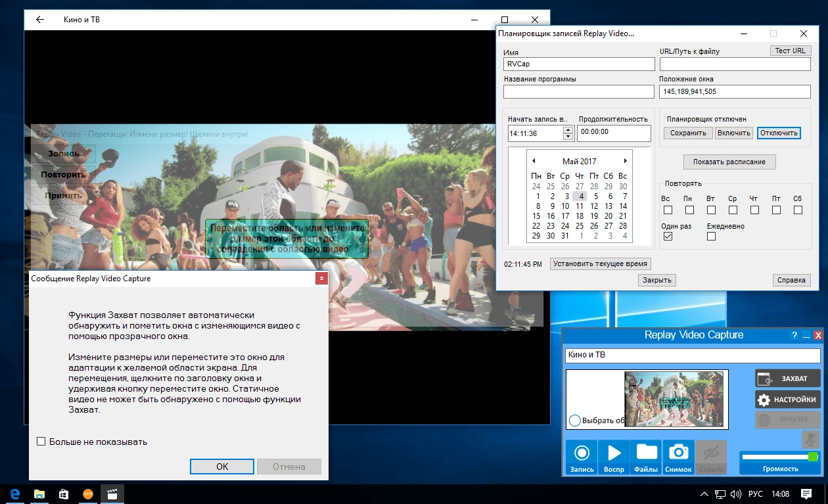Click the БРАУЗЕР globe button
This screenshot has height=504, width=828.
click(x=787, y=421)
